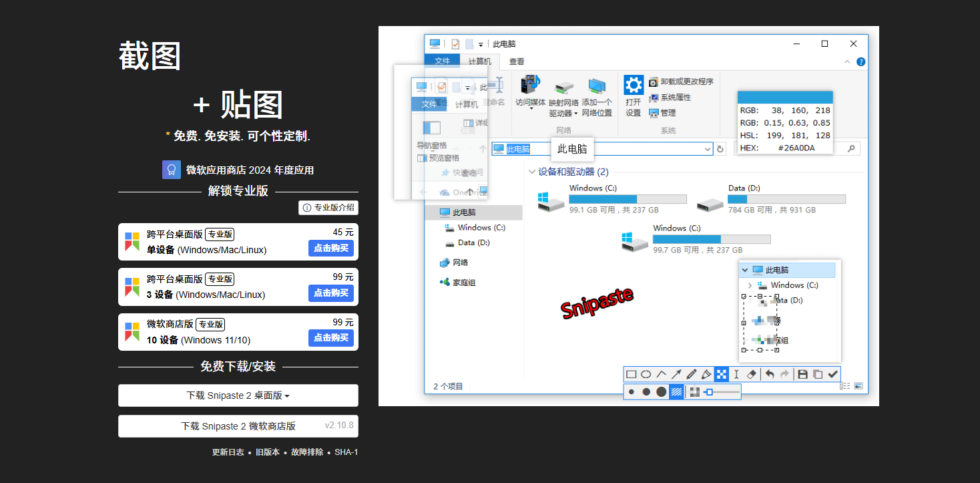Click 系统属性 in the ribbon
980x483 pixels.
click(x=670, y=98)
